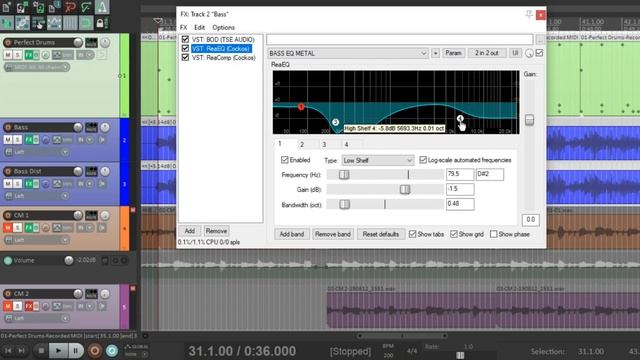
Task: Toggle the Show tabs checkbox
Action: click(413, 234)
